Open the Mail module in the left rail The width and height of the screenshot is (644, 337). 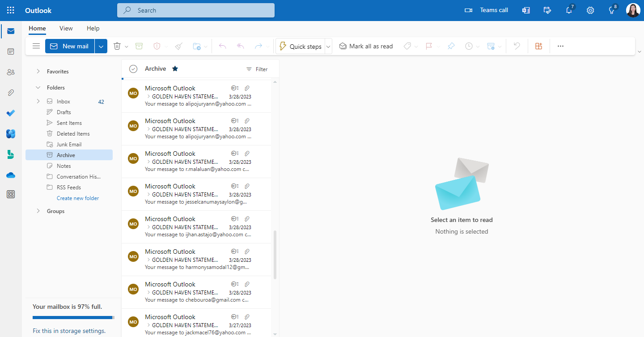tap(11, 31)
